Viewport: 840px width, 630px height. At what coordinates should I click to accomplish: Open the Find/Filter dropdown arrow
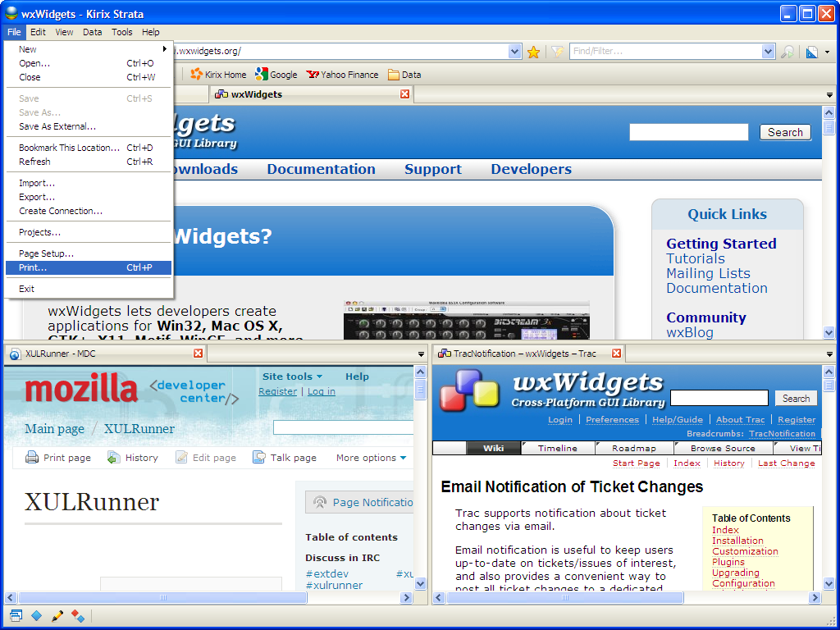tap(768, 52)
